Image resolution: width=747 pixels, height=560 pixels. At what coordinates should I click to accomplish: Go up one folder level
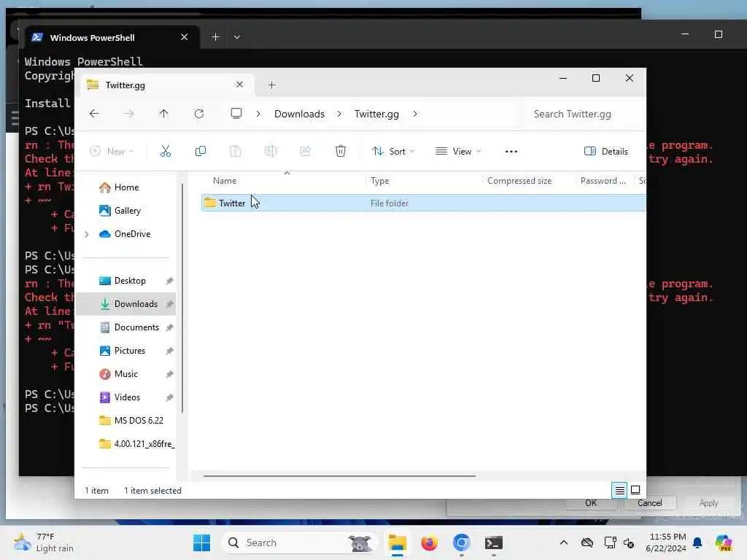coord(163,113)
